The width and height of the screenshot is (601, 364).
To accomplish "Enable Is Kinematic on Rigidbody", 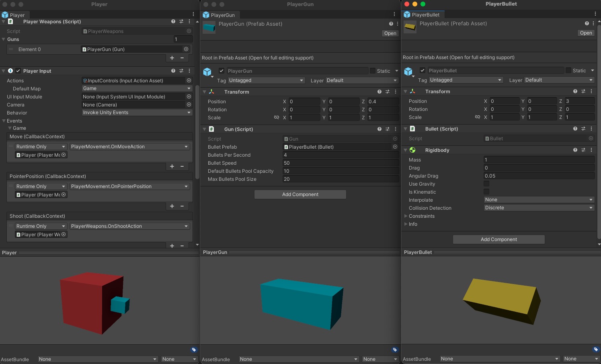I will 486,192.
